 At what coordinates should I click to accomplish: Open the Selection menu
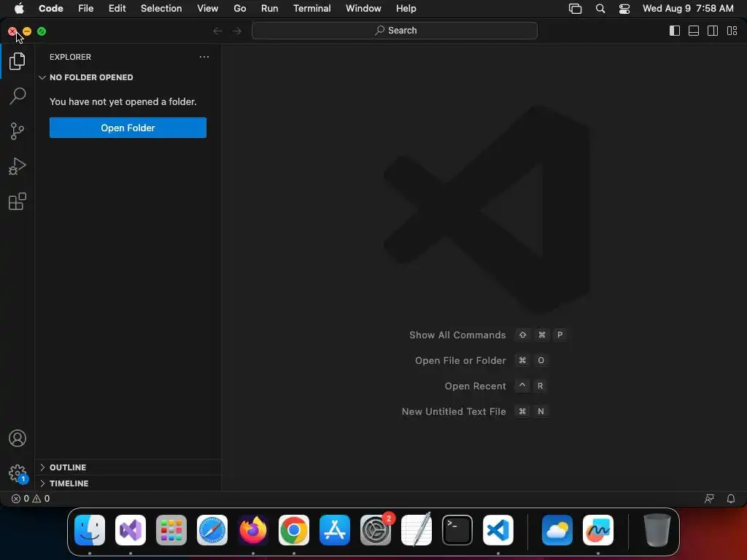[x=161, y=9]
